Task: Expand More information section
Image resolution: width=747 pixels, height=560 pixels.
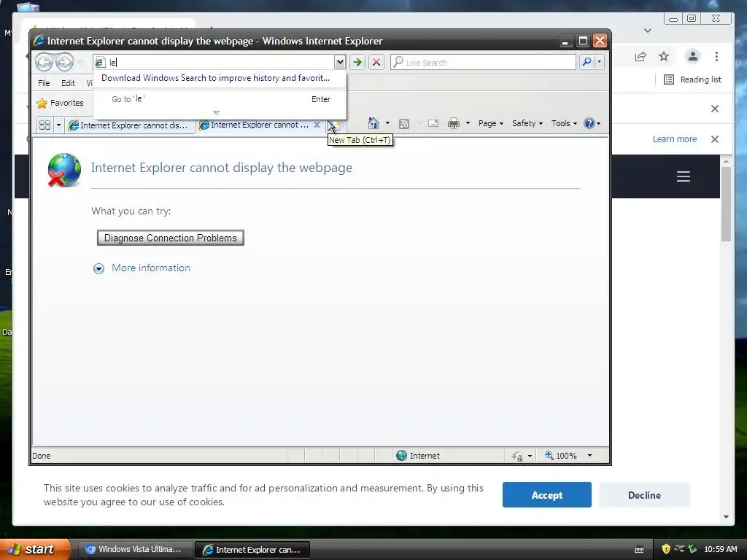Action: point(142,268)
